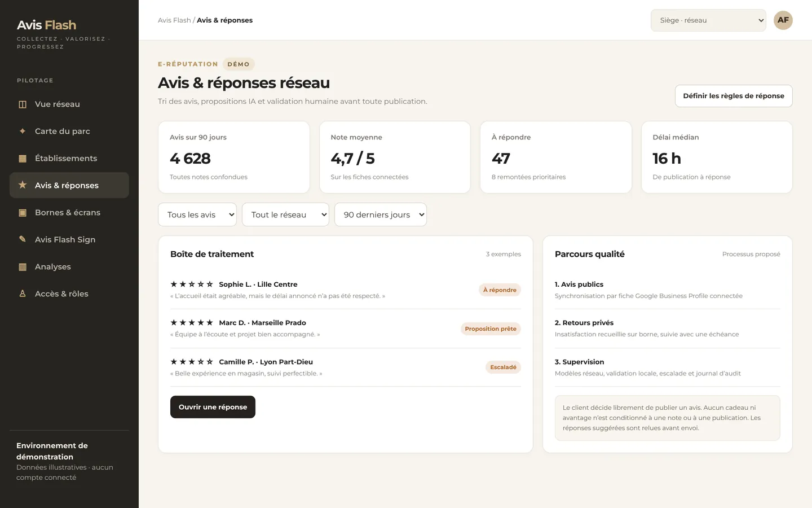
Task: Click Marc D. review star rating
Action: click(192, 323)
